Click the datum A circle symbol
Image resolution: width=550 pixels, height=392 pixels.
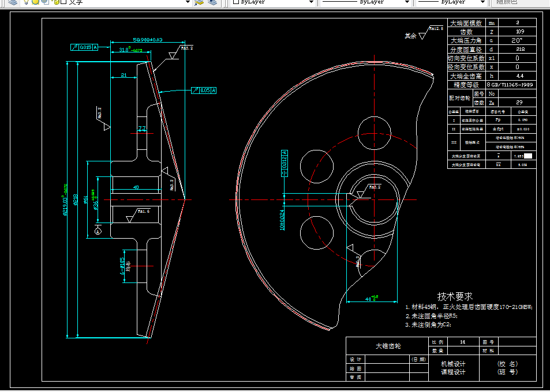point(98,231)
